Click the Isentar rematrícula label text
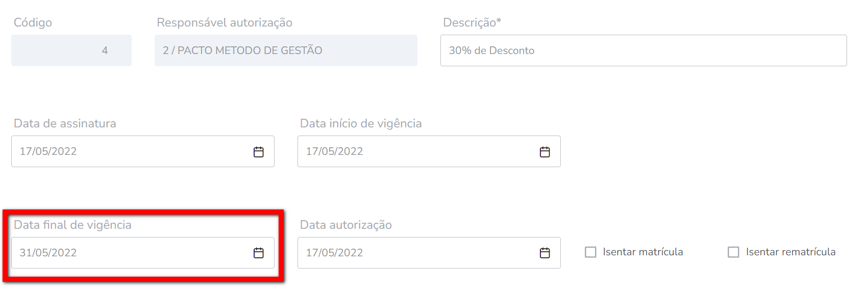 [x=790, y=252]
